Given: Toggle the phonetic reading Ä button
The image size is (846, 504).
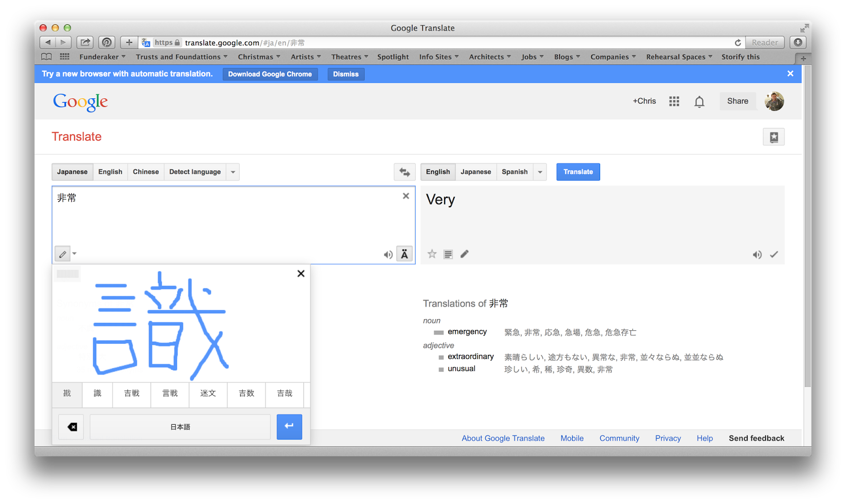Looking at the screenshot, I should tap(404, 254).
